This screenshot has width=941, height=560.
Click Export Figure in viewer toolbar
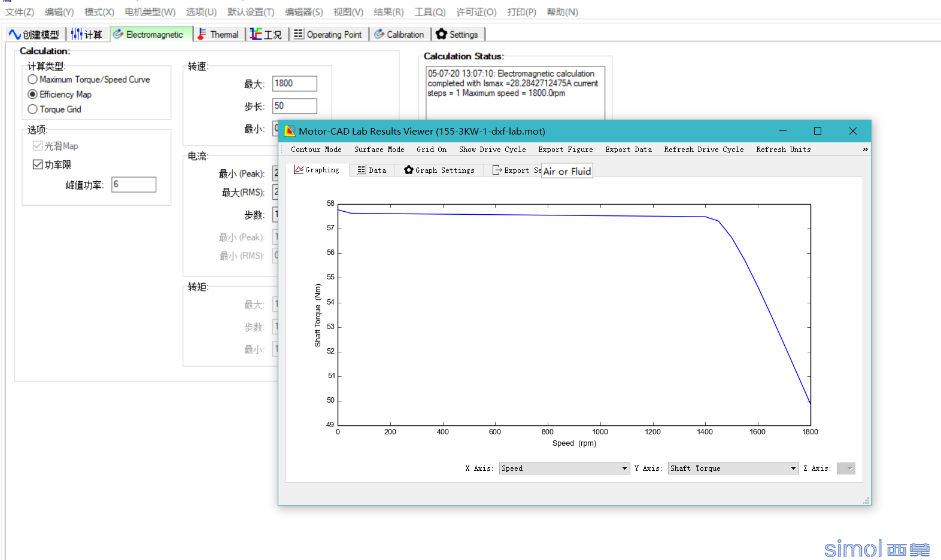click(566, 150)
